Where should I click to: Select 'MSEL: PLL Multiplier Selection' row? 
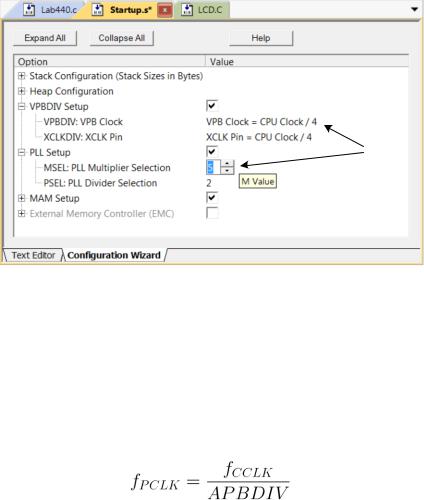point(107,168)
